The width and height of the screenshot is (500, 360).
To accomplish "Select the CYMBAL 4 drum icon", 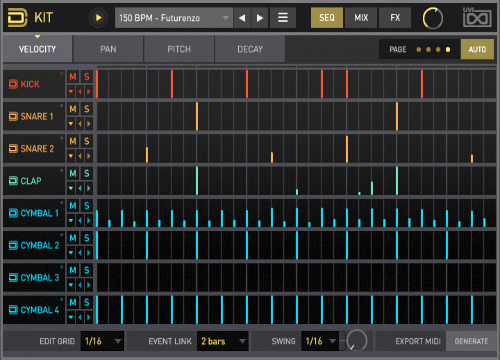I will point(13,310).
